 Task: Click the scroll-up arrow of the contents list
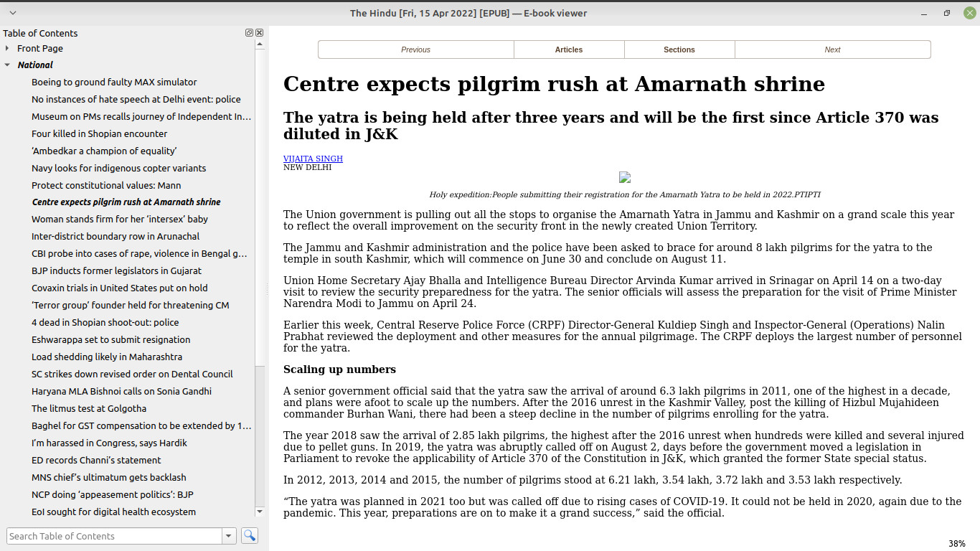[x=260, y=44]
